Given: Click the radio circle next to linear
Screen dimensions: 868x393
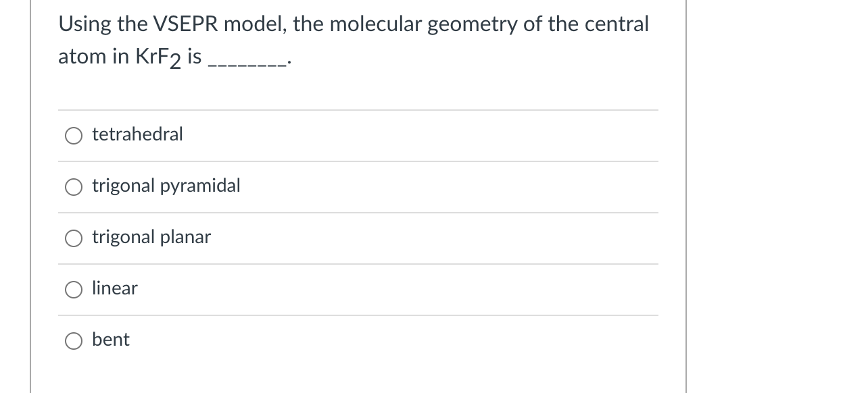Looking at the screenshot, I should pos(74,289).
